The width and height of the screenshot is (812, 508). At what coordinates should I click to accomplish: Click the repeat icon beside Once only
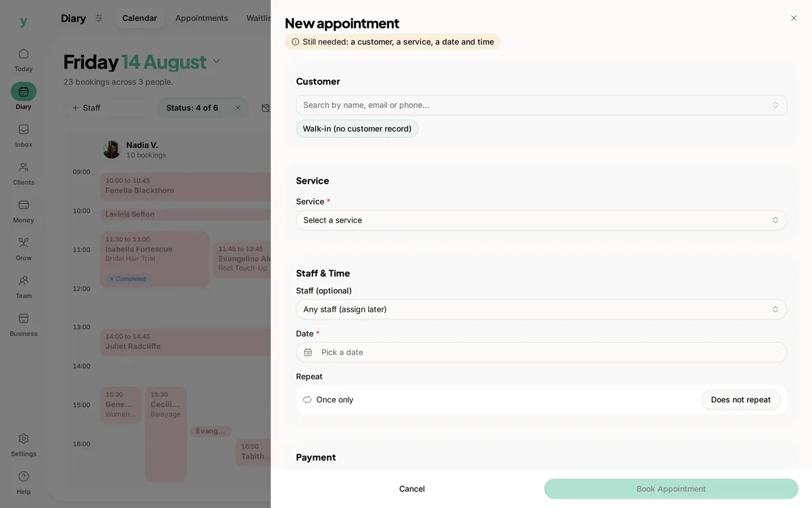pos(307,400)
